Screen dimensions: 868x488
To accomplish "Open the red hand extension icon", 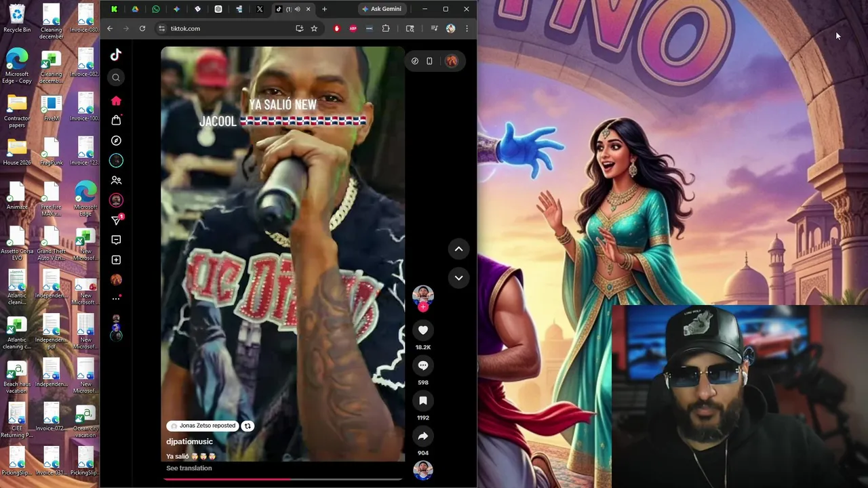I will coord(337,28).
